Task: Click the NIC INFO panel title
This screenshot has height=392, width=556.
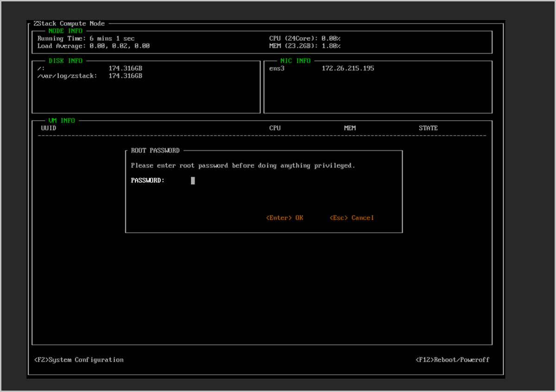Action: coord(295,61)
